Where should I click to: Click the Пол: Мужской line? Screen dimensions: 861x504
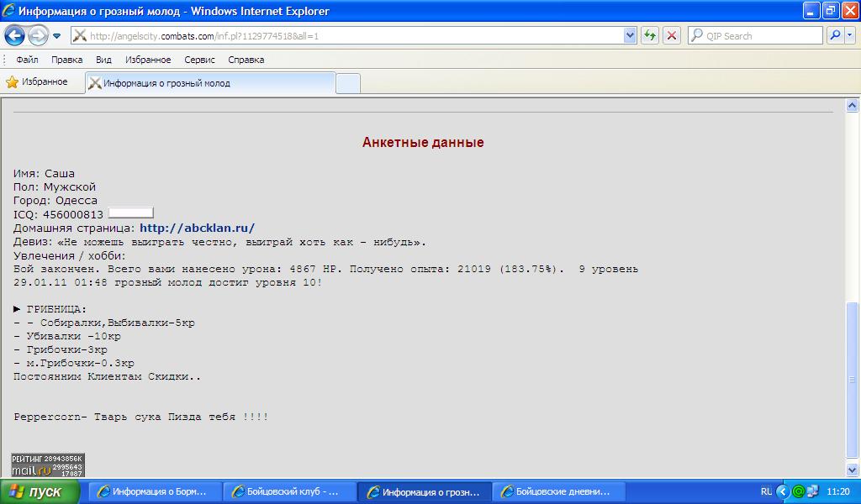[x=55, y=187]
